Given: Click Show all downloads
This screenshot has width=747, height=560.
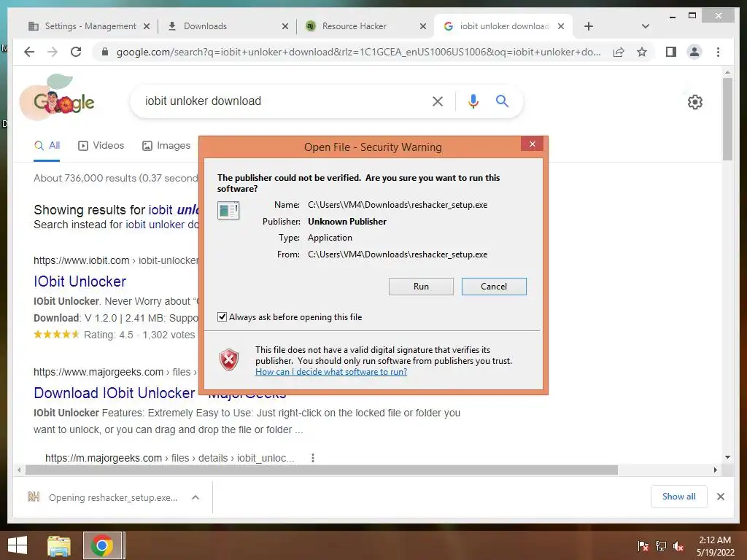Looking at the screenshot, I should (679, 497).
